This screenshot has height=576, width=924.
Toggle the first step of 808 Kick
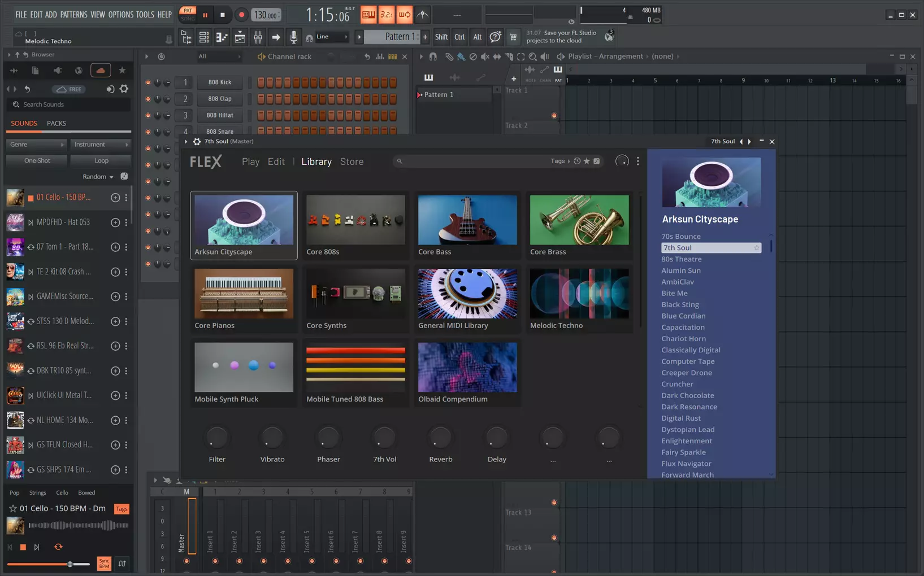coord(261,82)
